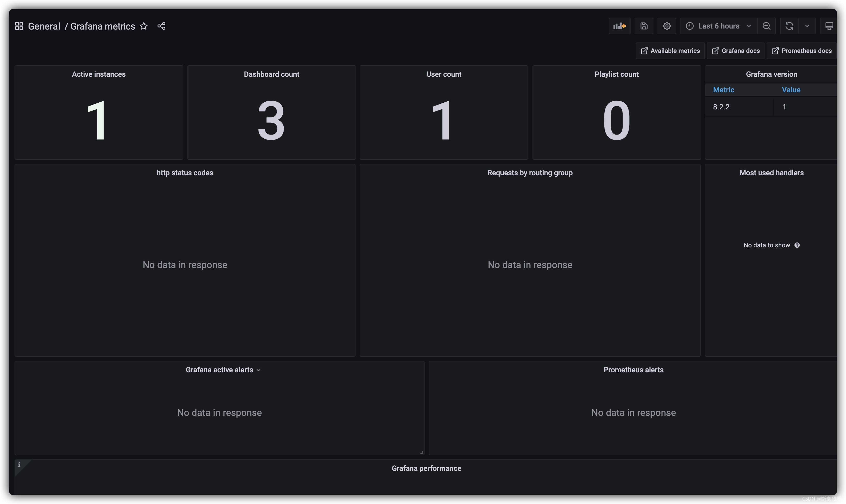Click the No data help icon
Screen dimensions: 846x504
click(797, 245)
